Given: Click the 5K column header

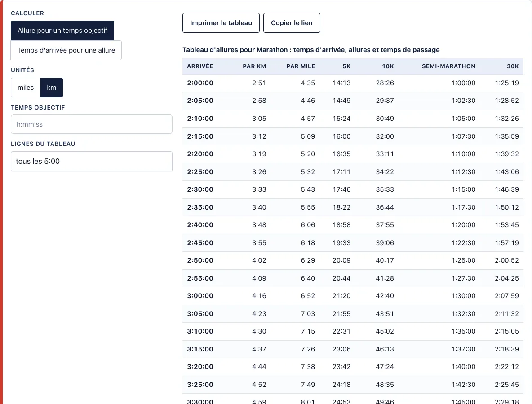Looking at the screenshot, I should click(346, 66).
